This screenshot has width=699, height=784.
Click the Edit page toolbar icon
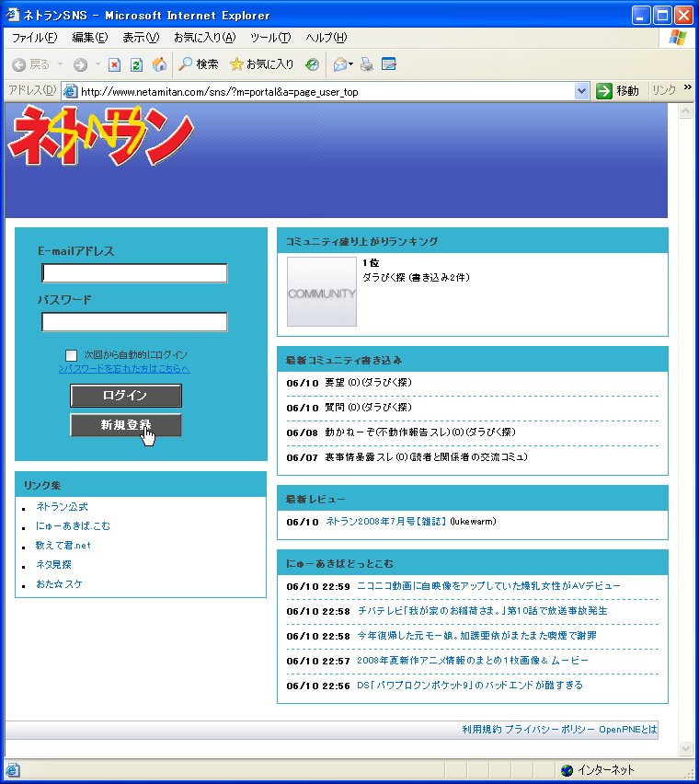(x=389, y=64)
